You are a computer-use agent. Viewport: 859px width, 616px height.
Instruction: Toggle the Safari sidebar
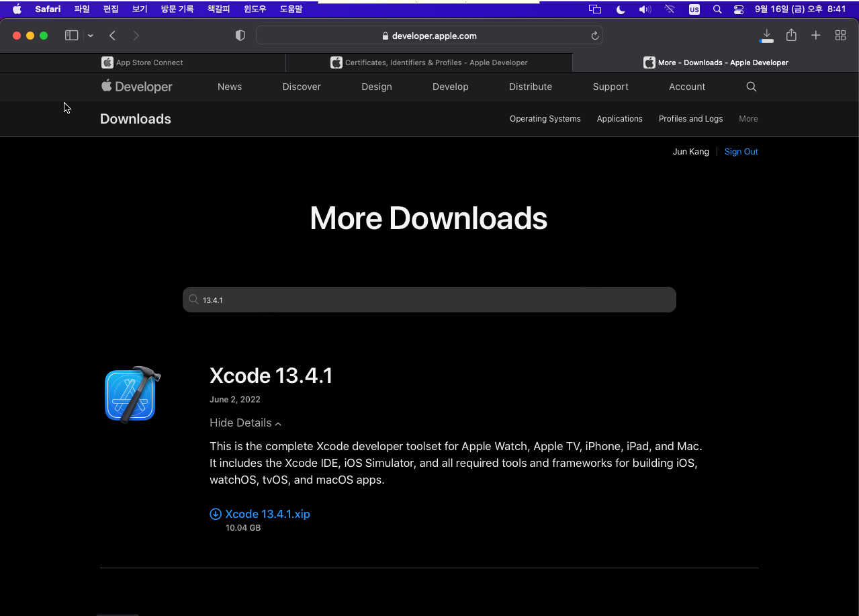(71, 36)
